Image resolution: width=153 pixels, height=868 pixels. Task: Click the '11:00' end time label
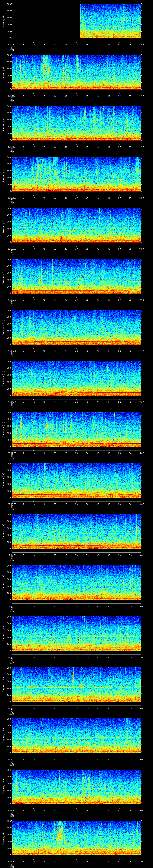(141, 351)
